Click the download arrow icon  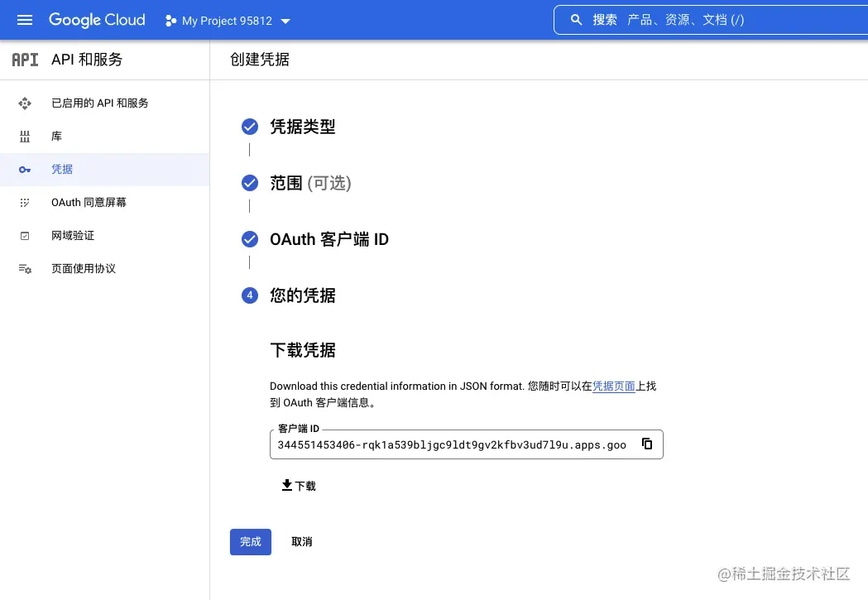pos(287,486)
